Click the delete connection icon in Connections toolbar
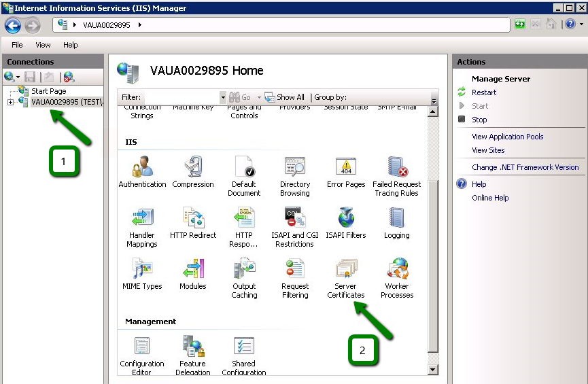This screenshot has width=588, height=384. (69, 77)
